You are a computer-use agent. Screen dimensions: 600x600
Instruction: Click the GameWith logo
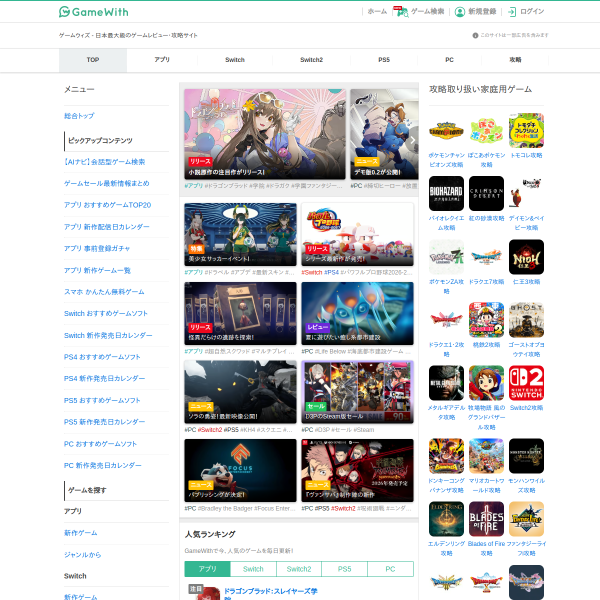point(94,12)
